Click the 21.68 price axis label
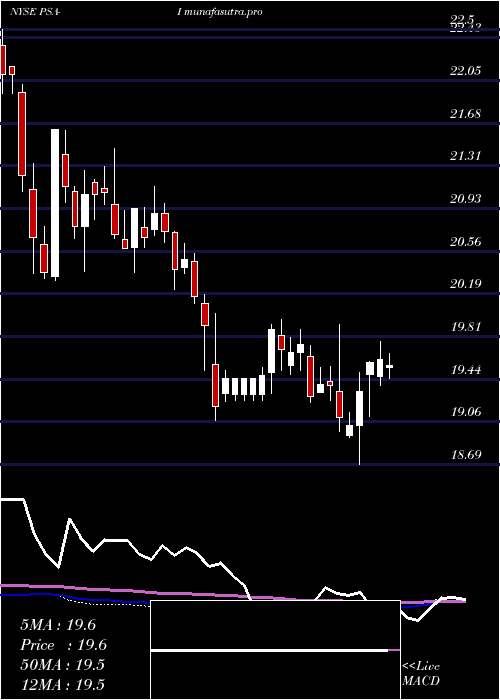This screenshot has width=500, height=700. pyautogui.click(x=466, y=114)
